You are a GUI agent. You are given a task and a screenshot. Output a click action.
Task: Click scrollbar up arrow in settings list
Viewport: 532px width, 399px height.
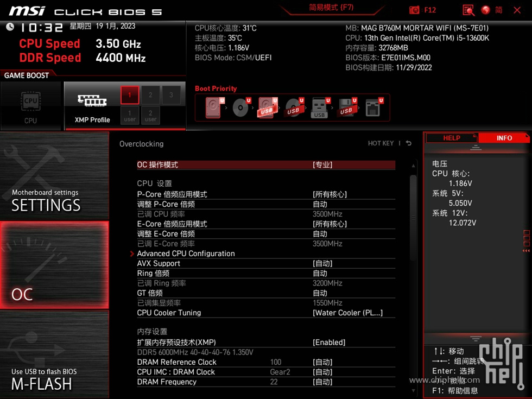pyautogui.click(x=413, y=166)
